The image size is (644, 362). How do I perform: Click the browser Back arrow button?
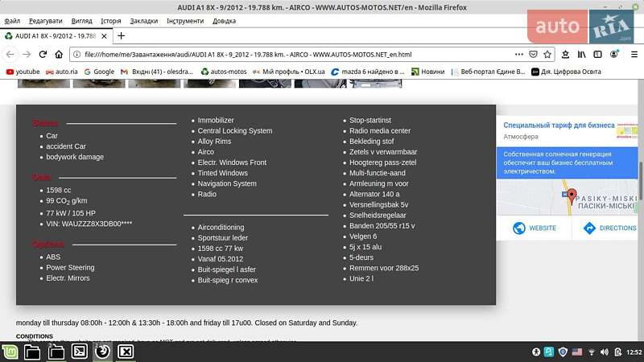(x=10, y=54)
